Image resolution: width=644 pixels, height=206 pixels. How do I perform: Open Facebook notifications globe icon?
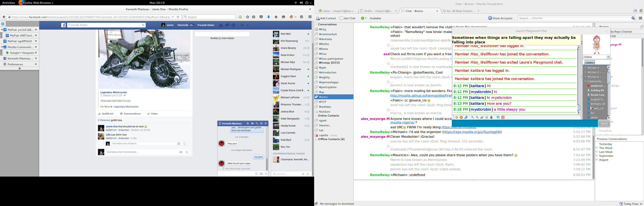(x=233, y=25)
